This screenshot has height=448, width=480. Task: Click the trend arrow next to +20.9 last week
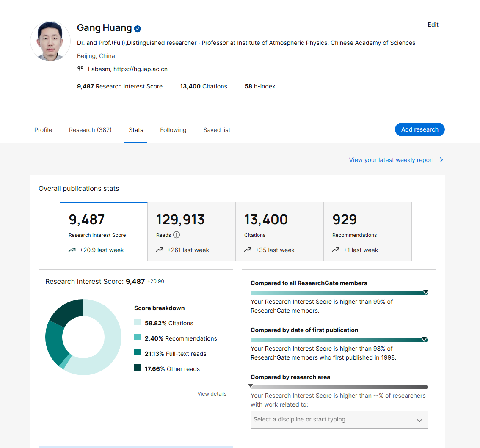click(72, 250)
